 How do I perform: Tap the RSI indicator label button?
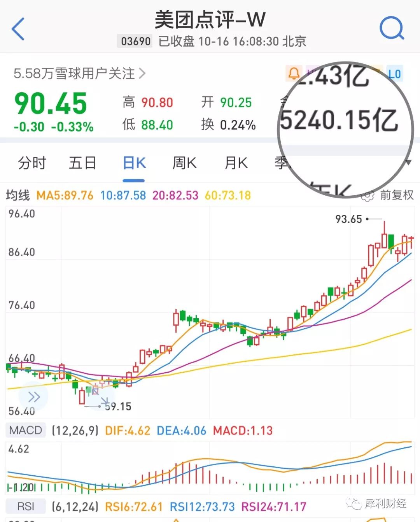[26, 506]
